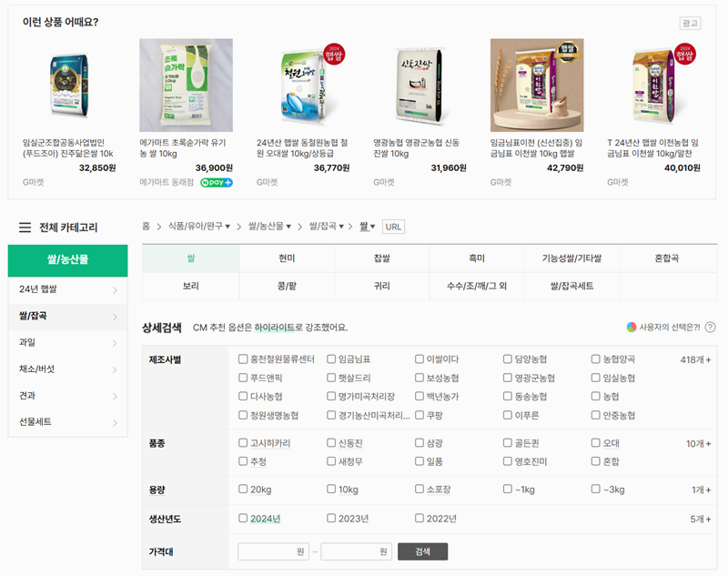Tick the 오대 variety checkbox
The width and height of the screenshot is (728, 576).
(596, 443)
